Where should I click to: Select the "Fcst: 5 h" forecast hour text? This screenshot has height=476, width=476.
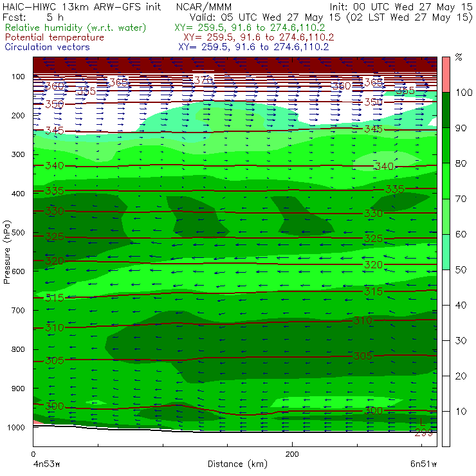click(x=33, y=17)
